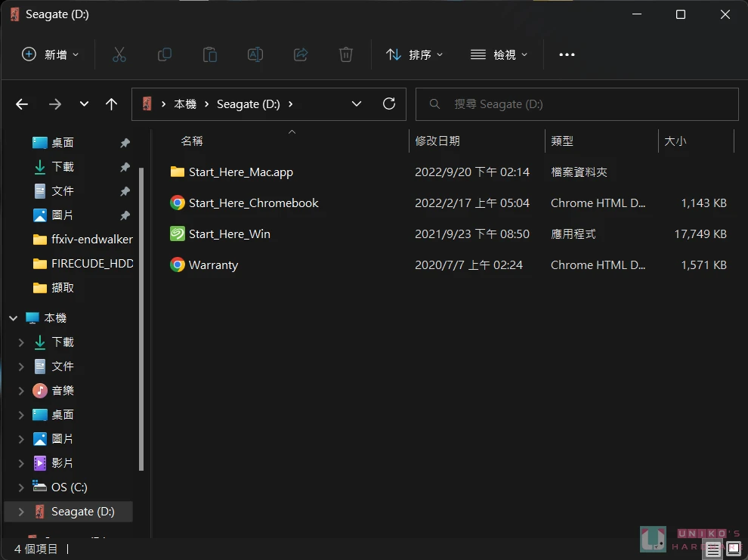Screen dimensions: 748x560
Task: Expand 影片 in the navigation tree
Action: coord(21,463)
